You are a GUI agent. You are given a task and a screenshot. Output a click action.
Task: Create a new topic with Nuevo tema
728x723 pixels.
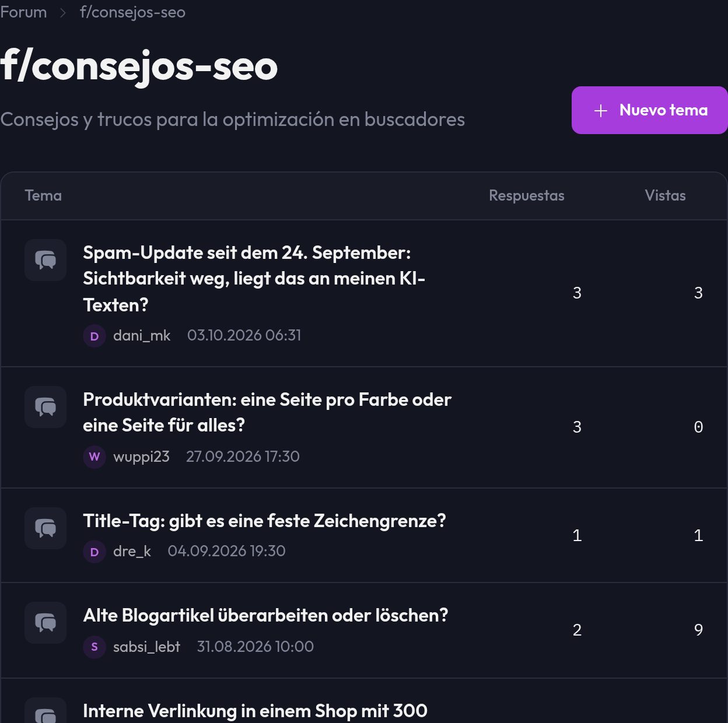click(x=649, y=110)
